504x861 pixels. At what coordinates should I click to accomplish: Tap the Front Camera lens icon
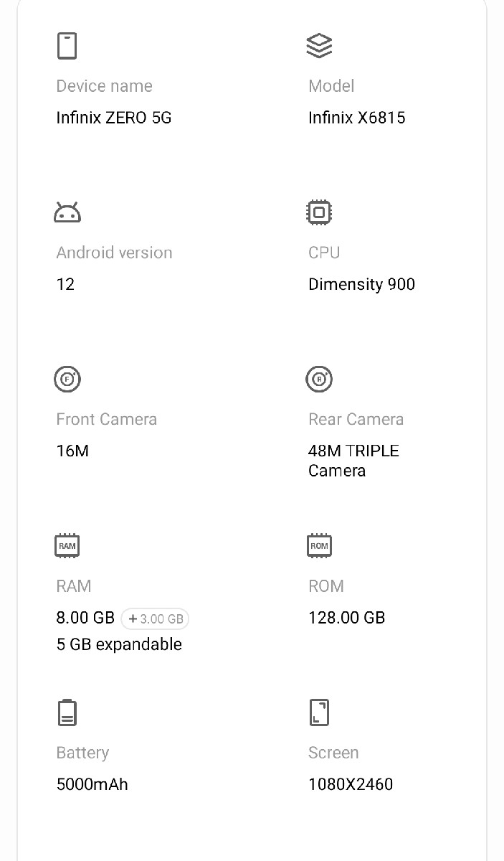pos(67,379)
